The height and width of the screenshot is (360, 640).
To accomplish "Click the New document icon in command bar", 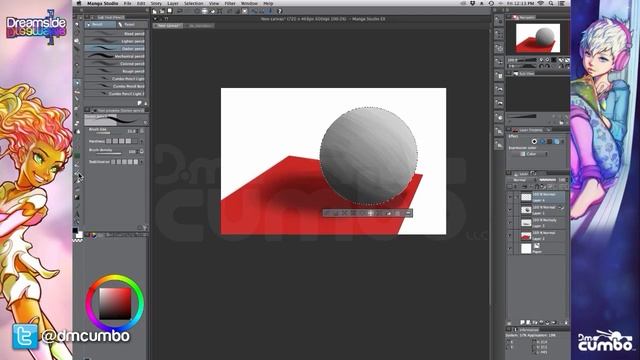I will (x=155, y=11).
